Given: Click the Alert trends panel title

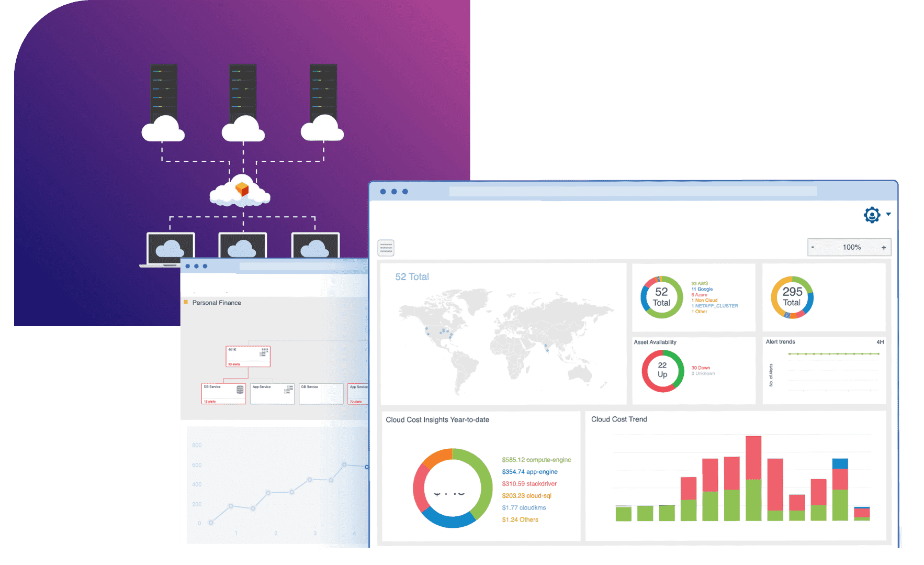Looking at the screenshot, I should [x=780, y=342].
